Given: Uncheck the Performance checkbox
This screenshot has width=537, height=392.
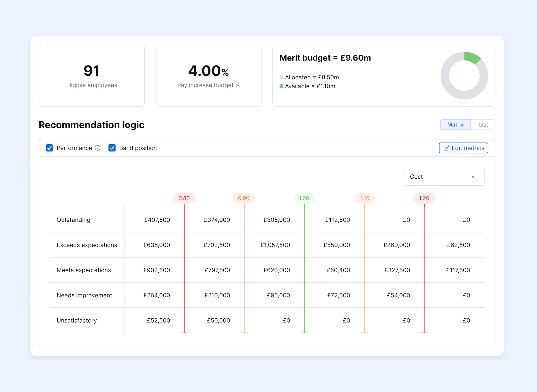Looking at the screenshot, I should coord(50,148).
